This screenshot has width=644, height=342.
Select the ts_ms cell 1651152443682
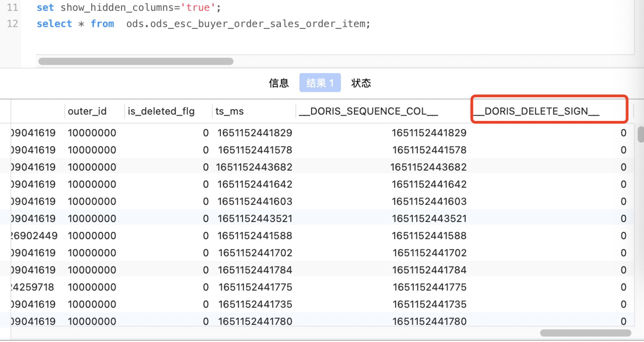coord(254,167)
